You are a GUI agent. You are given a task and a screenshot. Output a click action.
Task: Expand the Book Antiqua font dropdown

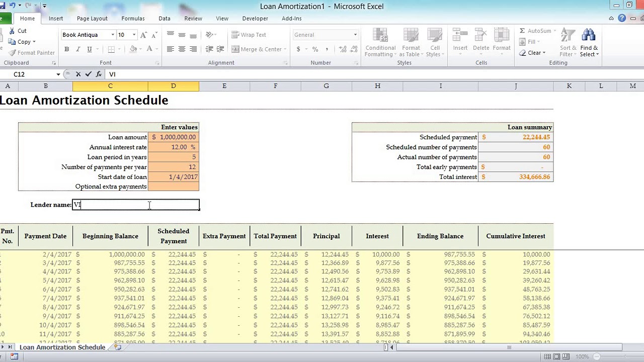(x=113, y=35)
